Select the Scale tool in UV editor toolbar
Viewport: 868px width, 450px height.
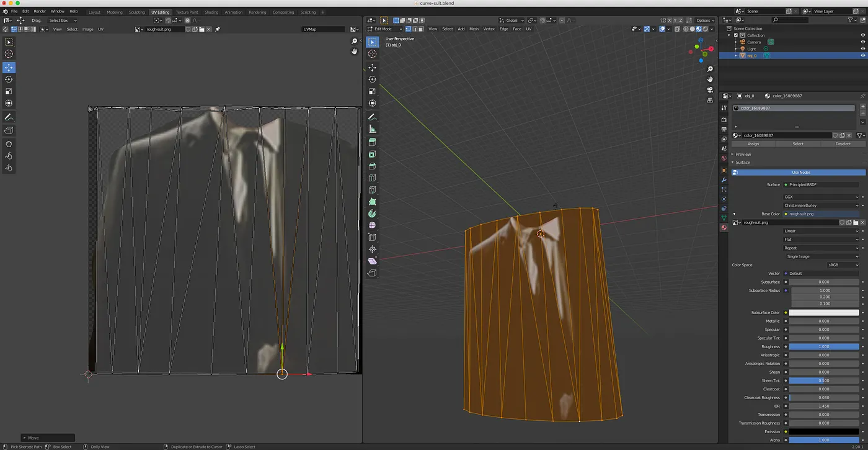[9, 91]
